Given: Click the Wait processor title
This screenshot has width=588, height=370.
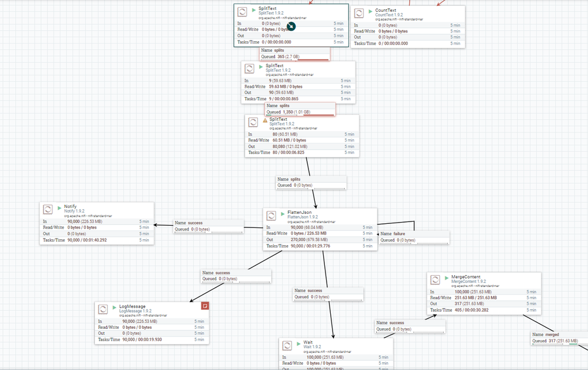Looking at the screenshot, I should click(x=308, y=342).
